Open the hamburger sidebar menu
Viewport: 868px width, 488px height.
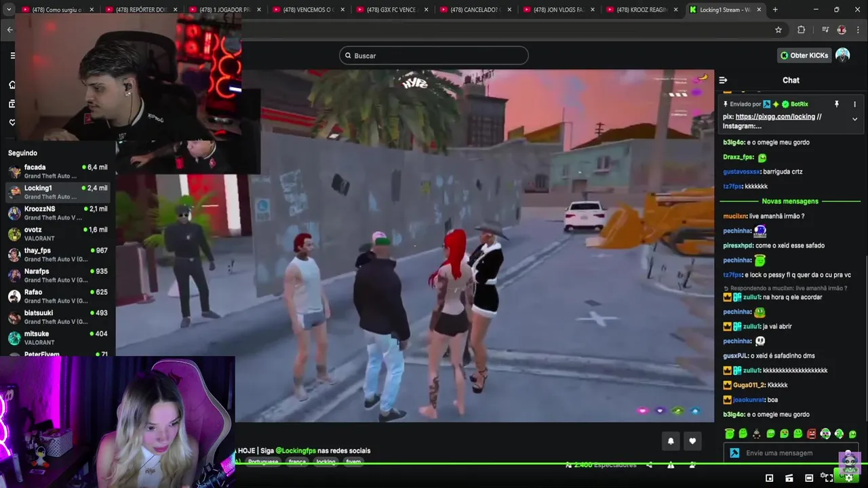pyautogui.click(x=12, y=56)
